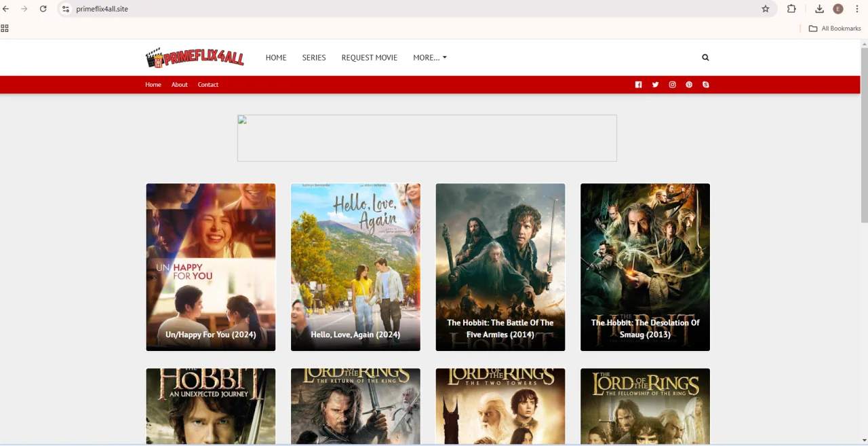Open the apps grid icon in bookmarks bar
The width and height of the screenshot is (868, 446).
pyautogui.click(x=5, y=29)
